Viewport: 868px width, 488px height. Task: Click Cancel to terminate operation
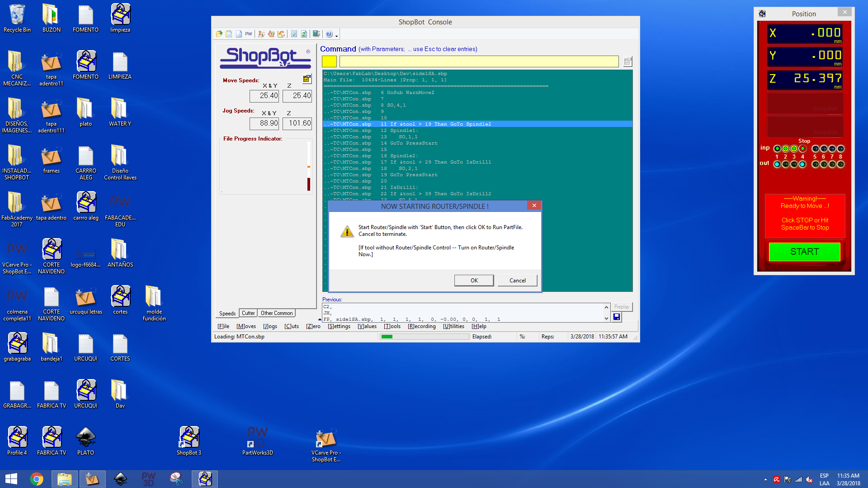point(516,280)
